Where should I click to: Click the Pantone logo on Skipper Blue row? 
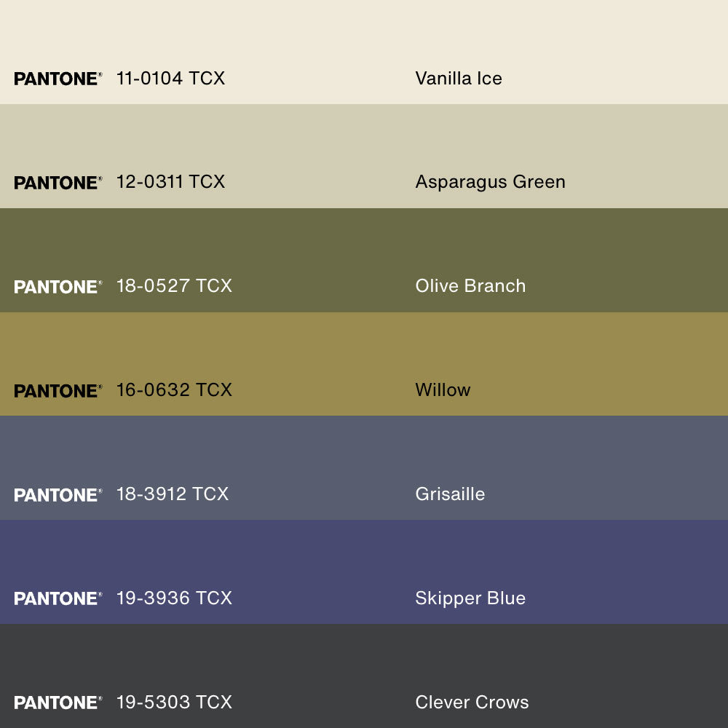pyautogui.click(x=58, y=598)
